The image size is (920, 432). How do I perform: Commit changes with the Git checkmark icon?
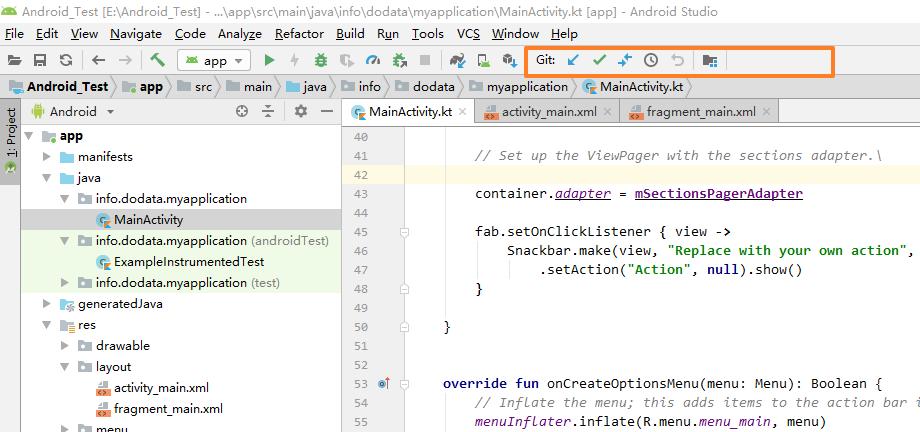point(599,61)
